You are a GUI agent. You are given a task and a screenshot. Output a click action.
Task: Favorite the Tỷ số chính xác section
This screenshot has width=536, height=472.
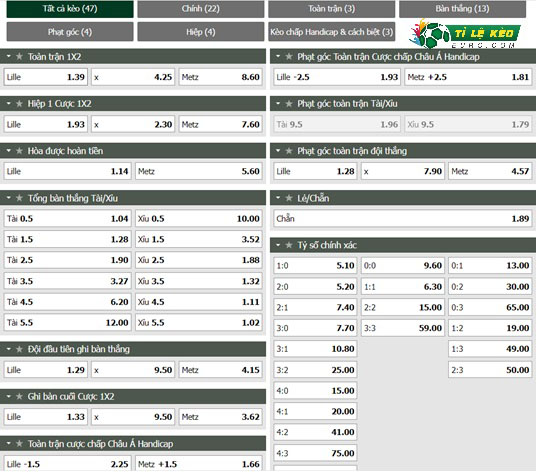289,245
